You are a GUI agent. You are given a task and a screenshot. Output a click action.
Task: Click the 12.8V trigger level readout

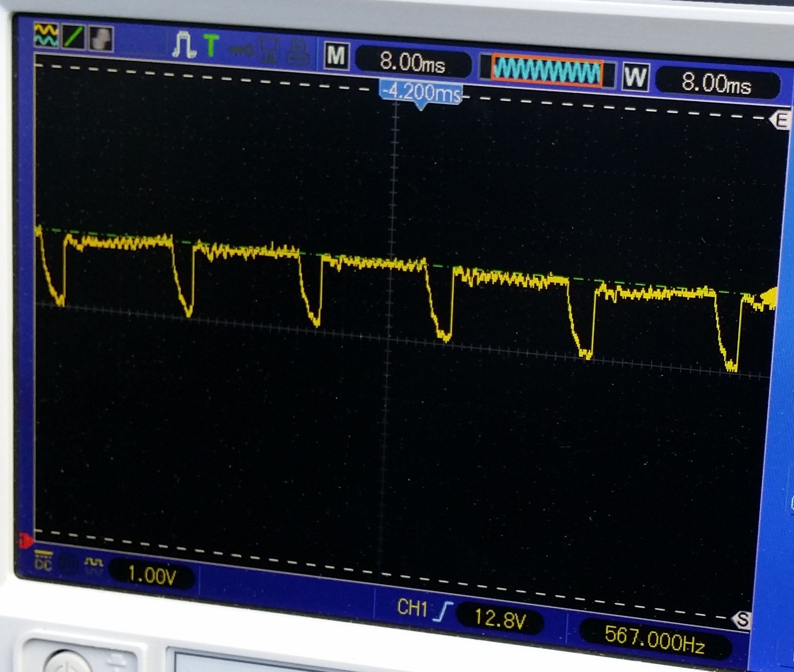point(500,619)
